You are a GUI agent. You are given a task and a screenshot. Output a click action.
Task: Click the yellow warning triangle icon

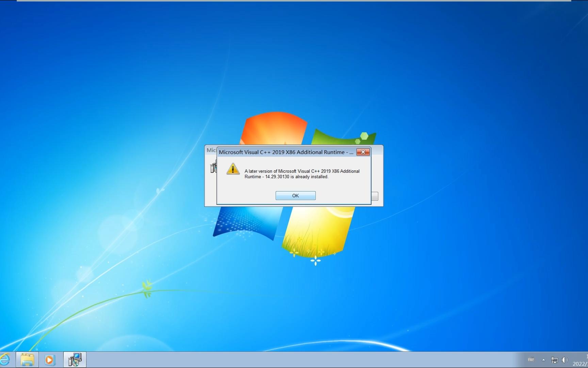pyautogui.click(x=233, y=169)
